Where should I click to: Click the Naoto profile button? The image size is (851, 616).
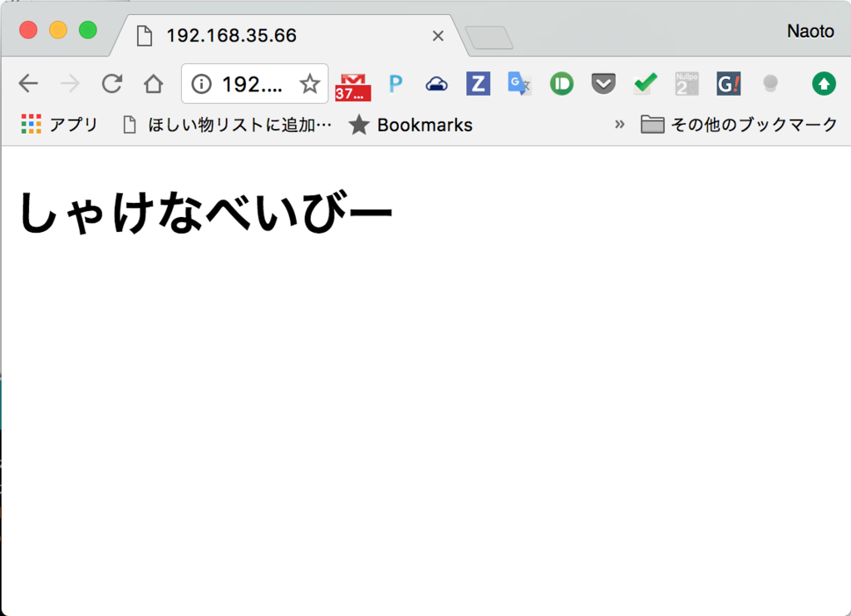point(810,31)
